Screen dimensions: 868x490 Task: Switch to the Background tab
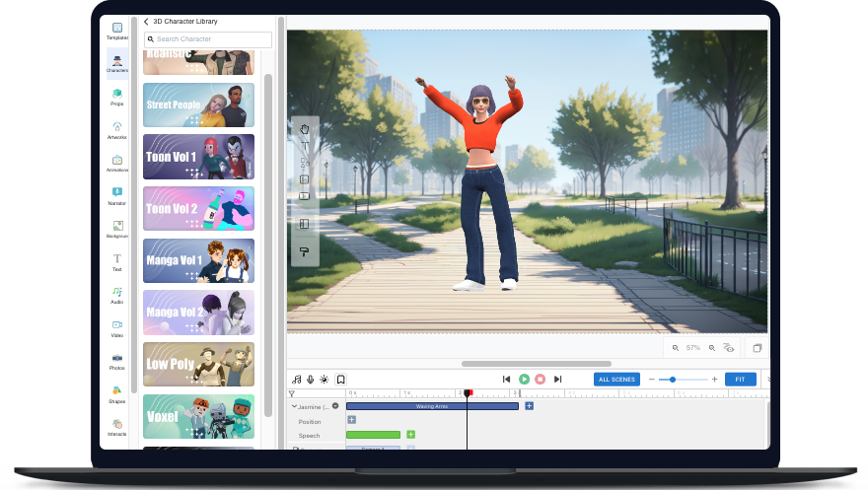pyautogui.click(x=117, y=227)
